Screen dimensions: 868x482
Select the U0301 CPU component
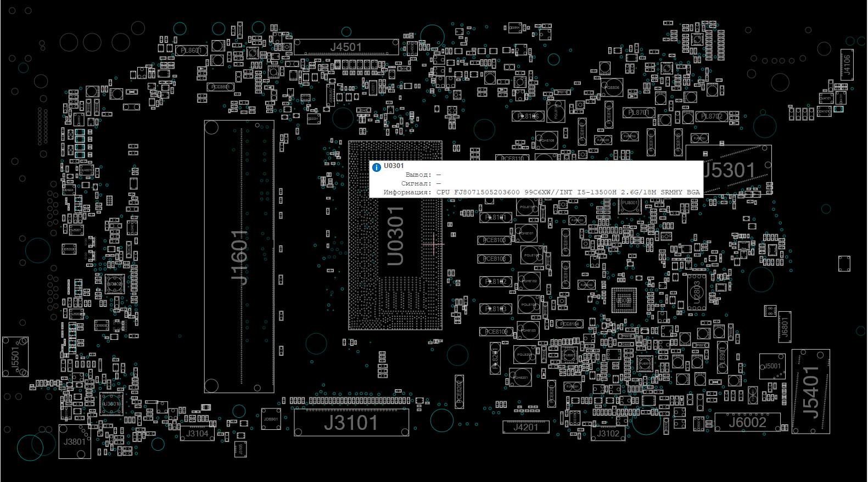point(395,236)
